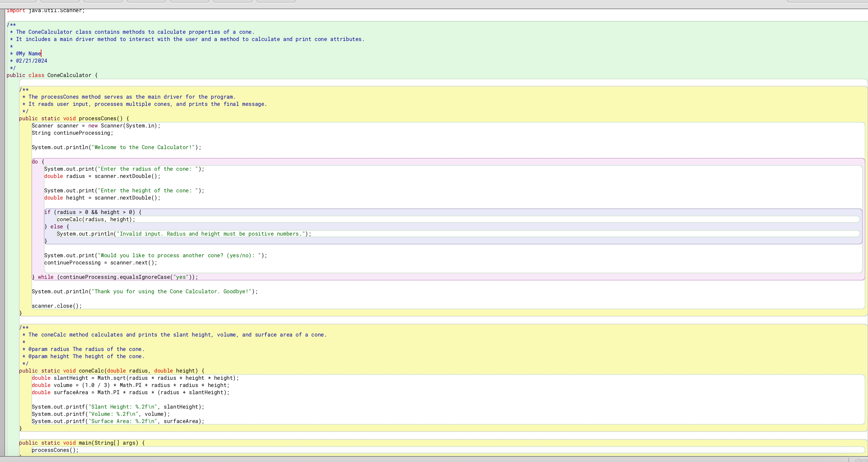Click the rightmost small toolbar button in the row
Image resolution: width=868 pixels, height=462 pixels.
pyautogui.click(x=275, y=1)
